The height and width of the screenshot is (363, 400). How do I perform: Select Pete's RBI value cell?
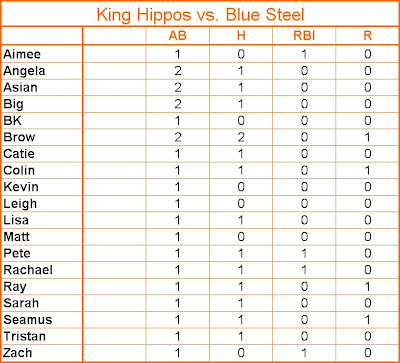point(304,253)
